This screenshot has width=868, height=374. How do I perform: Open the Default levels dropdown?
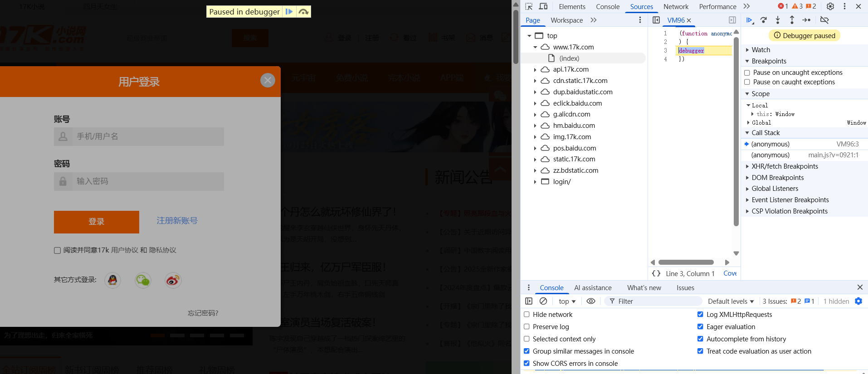pyautogui.click(x=731, y=301)
